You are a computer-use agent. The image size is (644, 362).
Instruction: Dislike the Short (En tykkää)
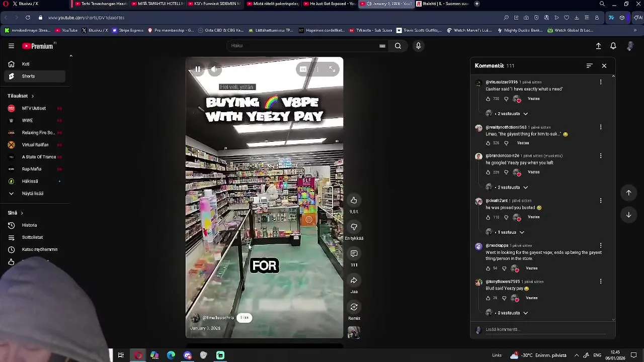click(x=354, y=227)
